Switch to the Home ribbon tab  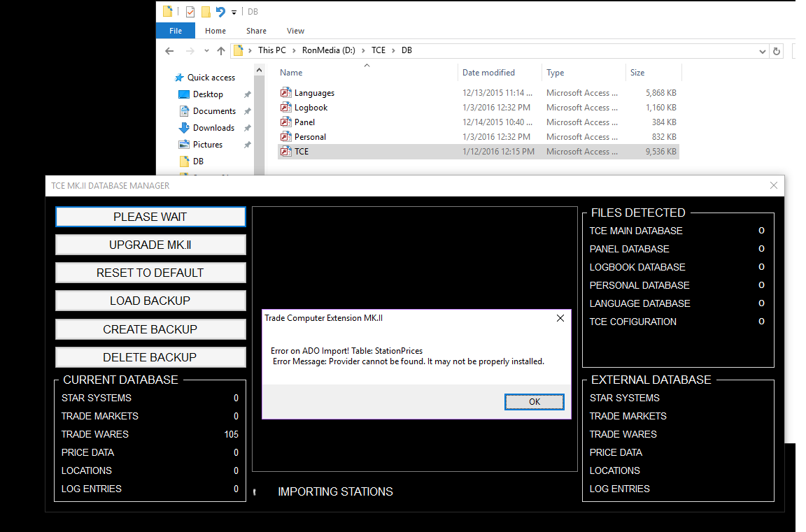pyautogui.click(x=215, y=31)
